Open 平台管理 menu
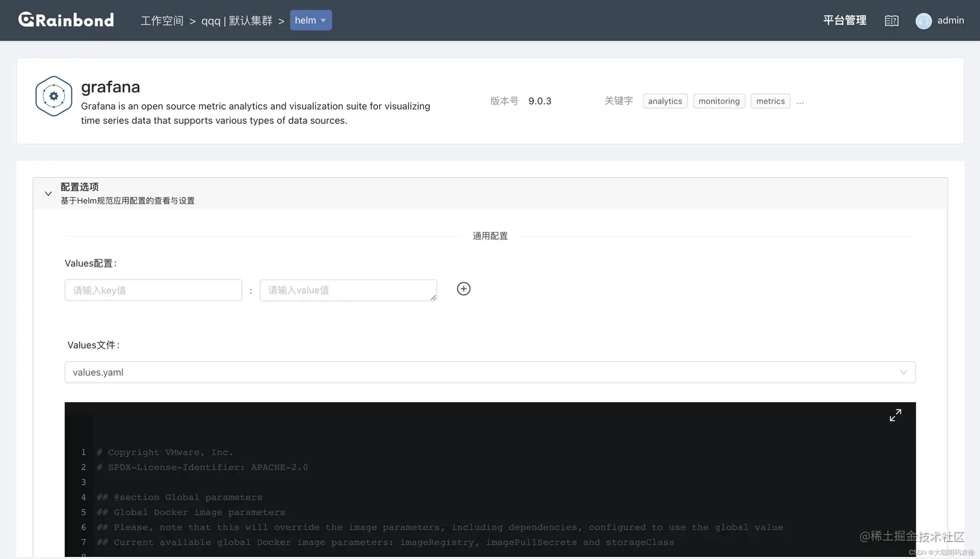Image resolution: width=980 pixels, height=559 pixels. tap(845, 20)
